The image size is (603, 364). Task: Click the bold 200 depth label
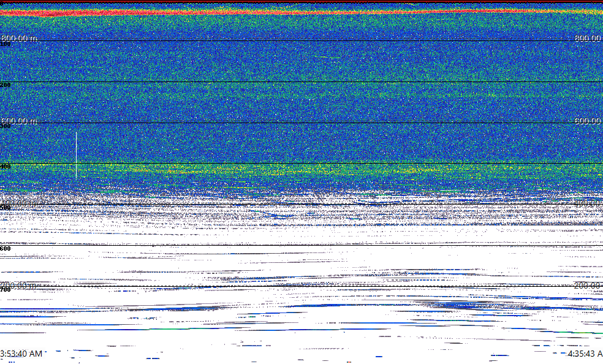(6, 85)
